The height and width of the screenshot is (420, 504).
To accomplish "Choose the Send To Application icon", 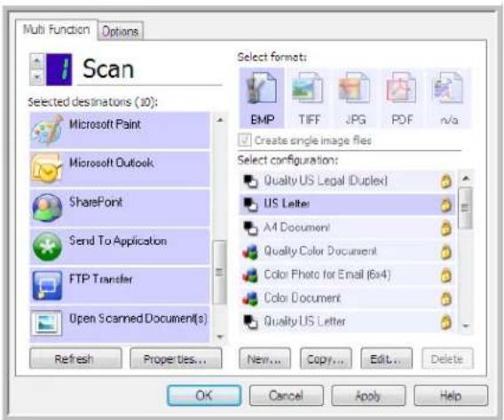I will tap(47, 247).
